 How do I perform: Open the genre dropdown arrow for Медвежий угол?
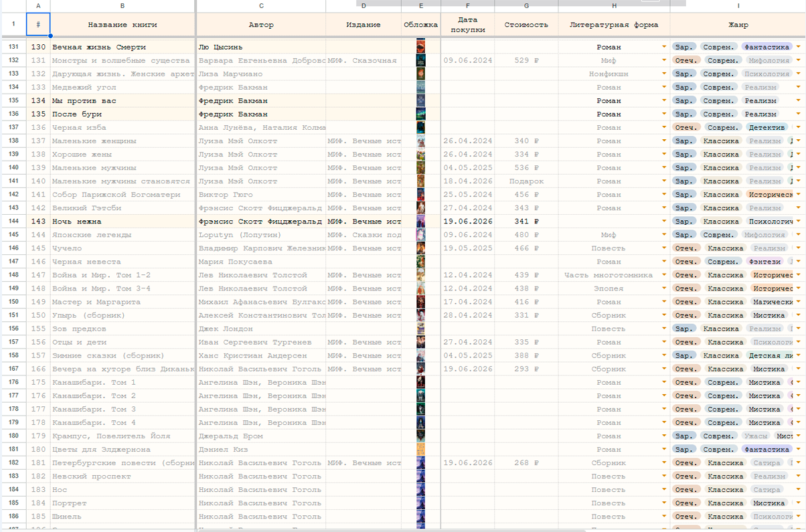(799, 87)
